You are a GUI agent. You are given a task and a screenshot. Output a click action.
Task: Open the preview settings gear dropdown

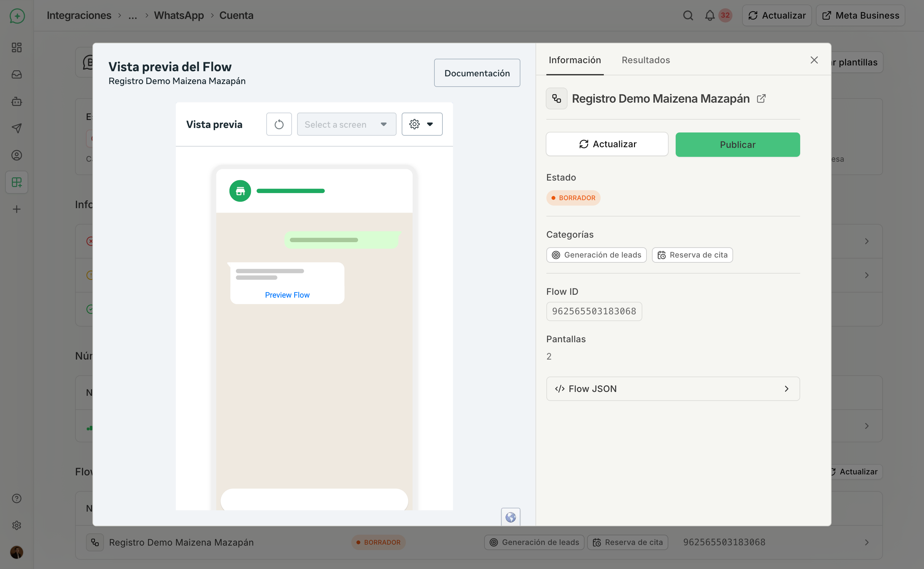tap(422, 124)
